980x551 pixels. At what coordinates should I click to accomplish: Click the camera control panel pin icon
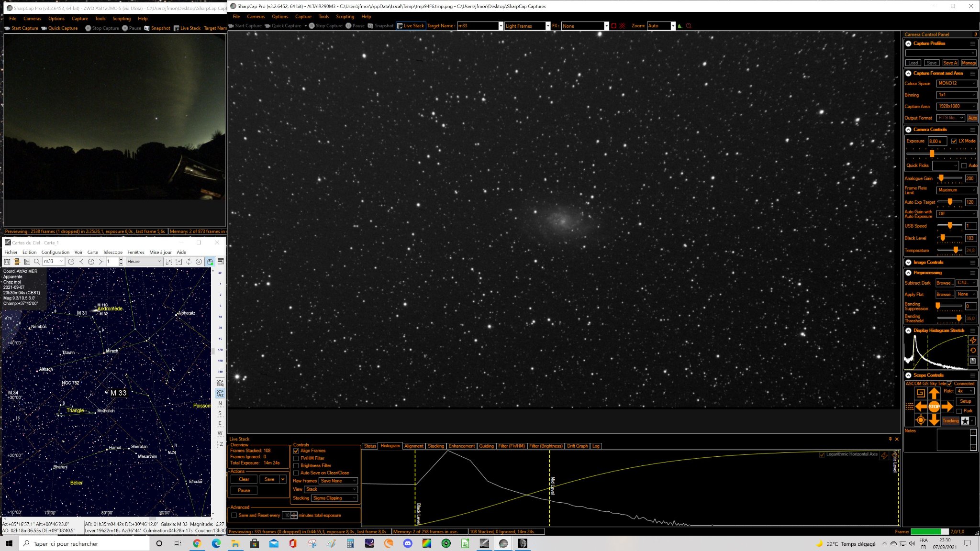click(975, 34)
